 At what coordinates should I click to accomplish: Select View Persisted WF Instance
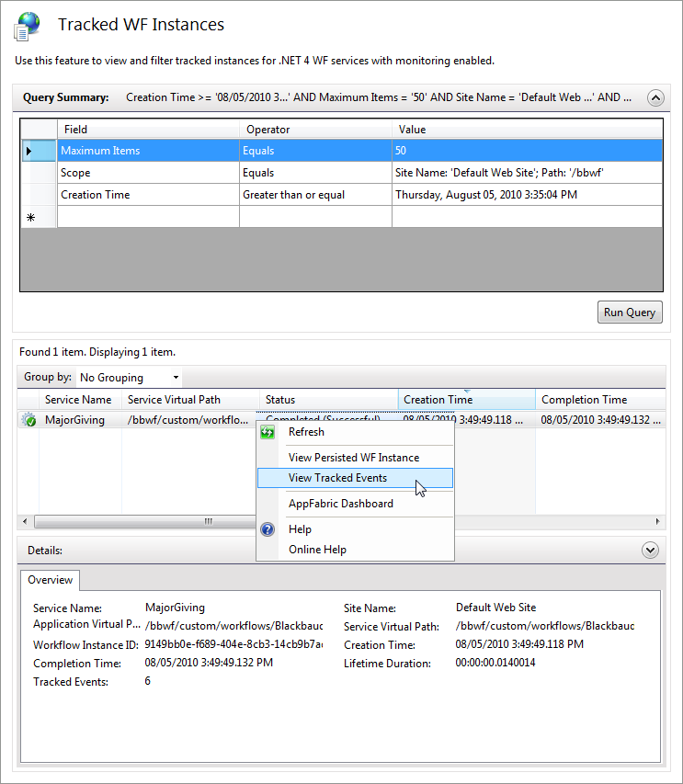353,458
